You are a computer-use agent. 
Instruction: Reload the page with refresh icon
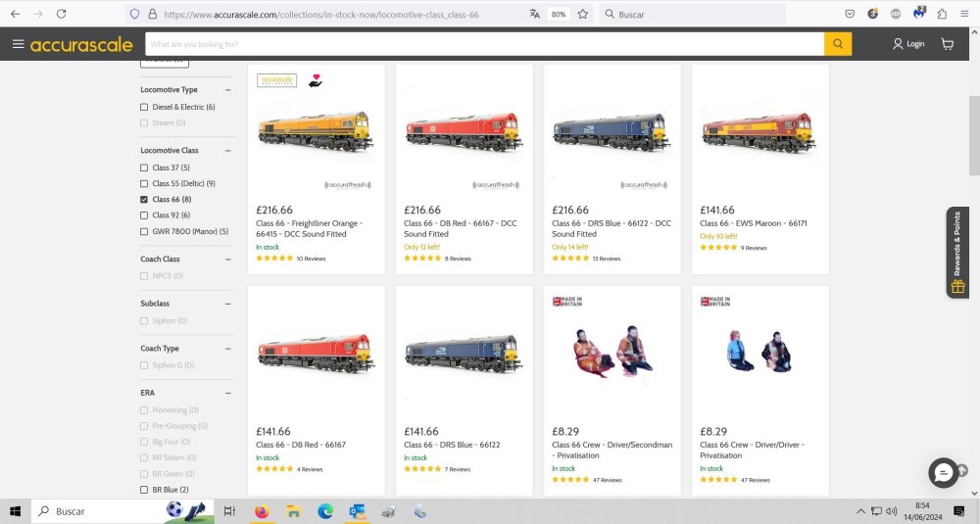point(61,14)
